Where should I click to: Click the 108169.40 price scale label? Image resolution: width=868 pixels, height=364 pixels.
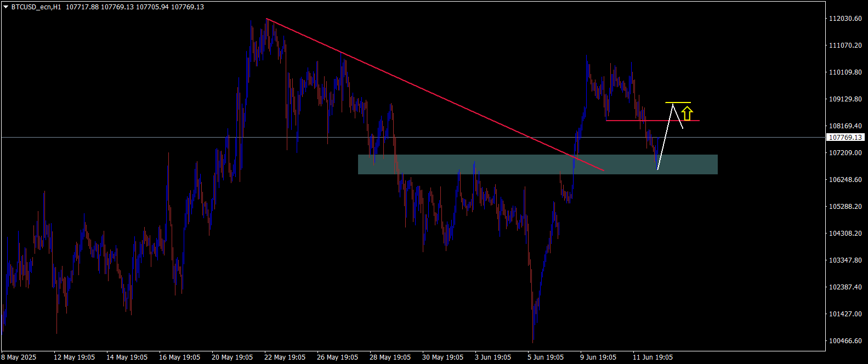(845, 126)
